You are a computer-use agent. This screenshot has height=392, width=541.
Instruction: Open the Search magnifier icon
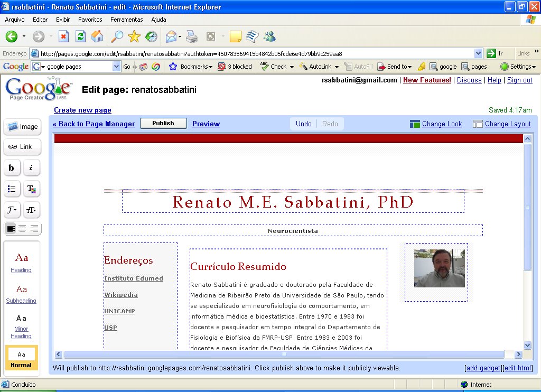click(117, 36)
